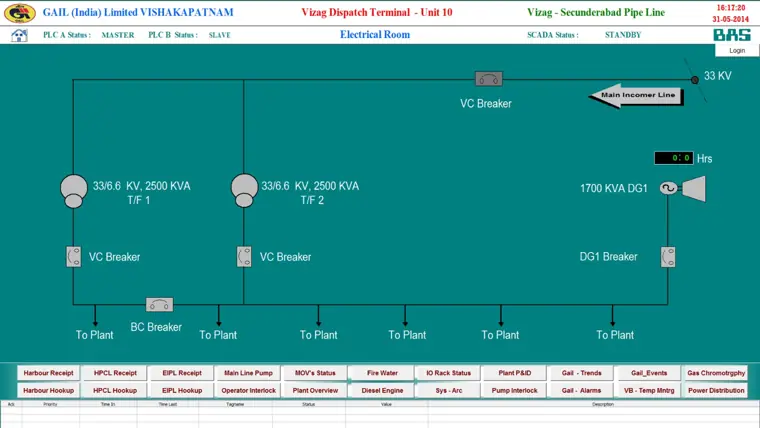Open Gail_Events screen
The height and width of the screenshot is (428, 760).
click(x=649, y=373)
